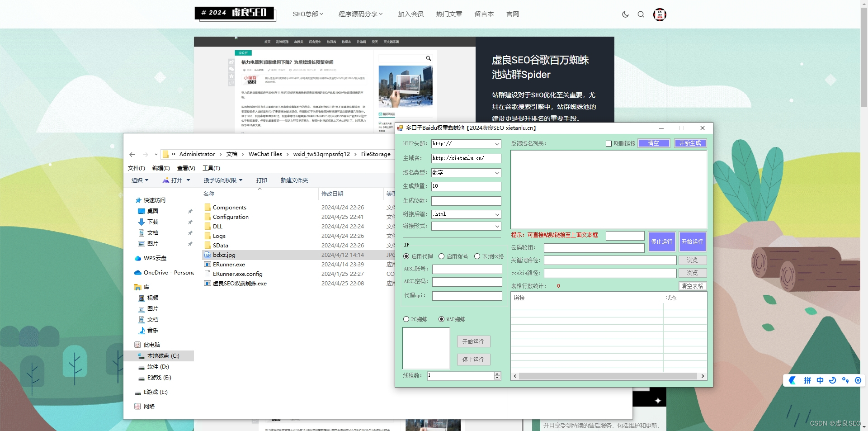868x431 pixels.
Task: Go forward in File Explorer
Action: (145, 154)
